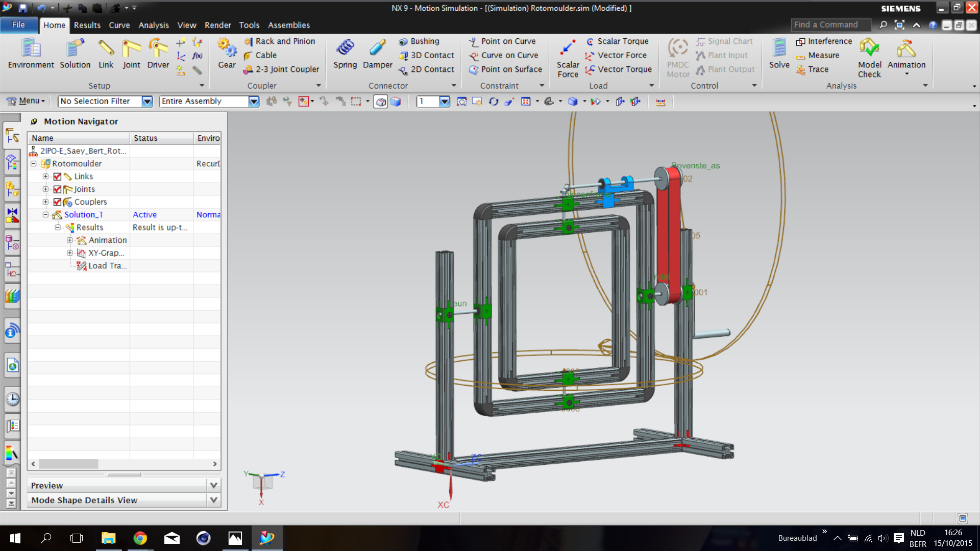Apply Vector Force load
980x551 pixels.
tap(616, 55)
